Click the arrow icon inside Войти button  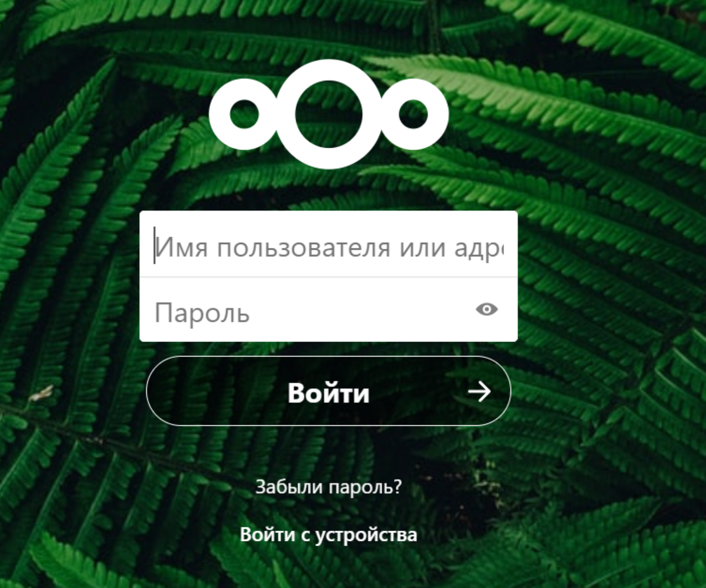click(479, 391)
